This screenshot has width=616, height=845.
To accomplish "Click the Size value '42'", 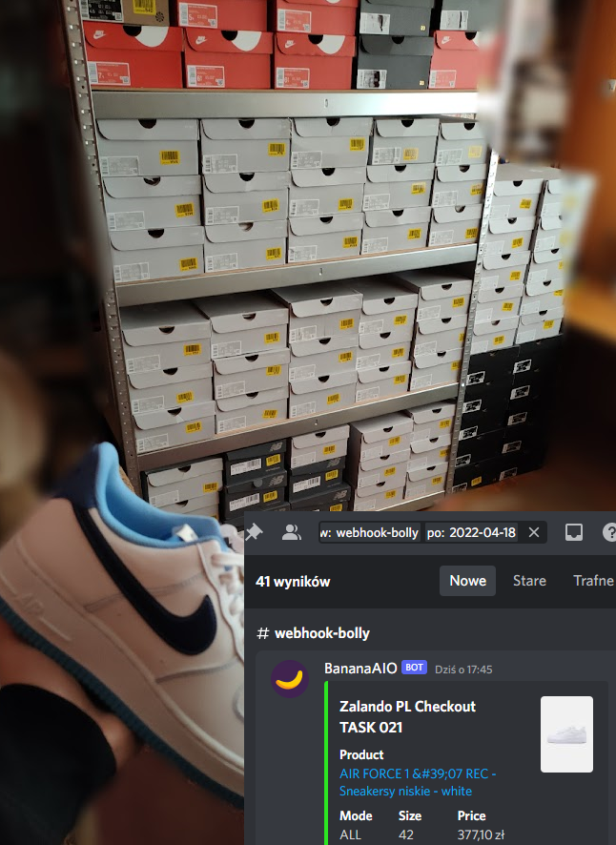I will [406, 835].
